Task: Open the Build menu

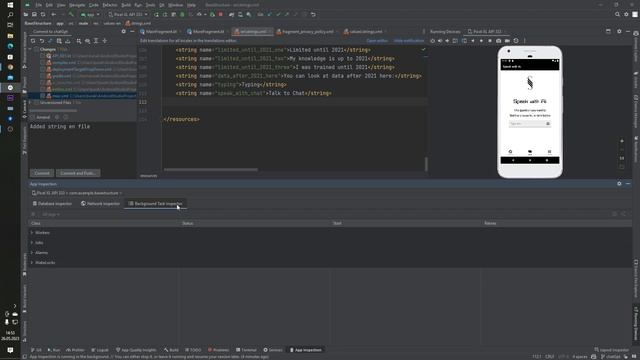Action: (126, 5)
